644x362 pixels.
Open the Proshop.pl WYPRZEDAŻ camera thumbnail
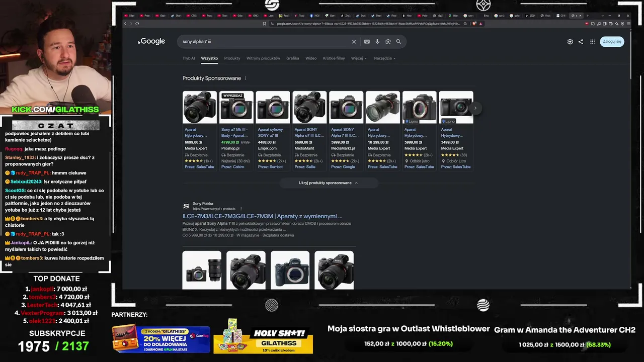click(x=236, y=107)
